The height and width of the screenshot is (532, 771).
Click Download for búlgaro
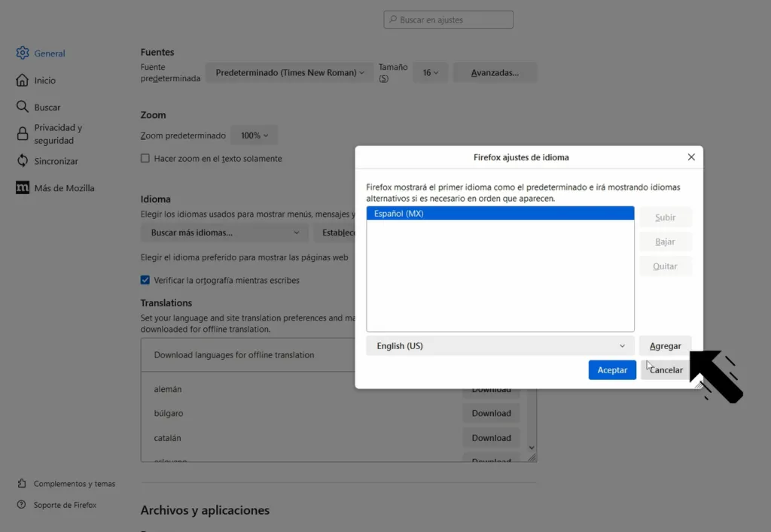491,413
